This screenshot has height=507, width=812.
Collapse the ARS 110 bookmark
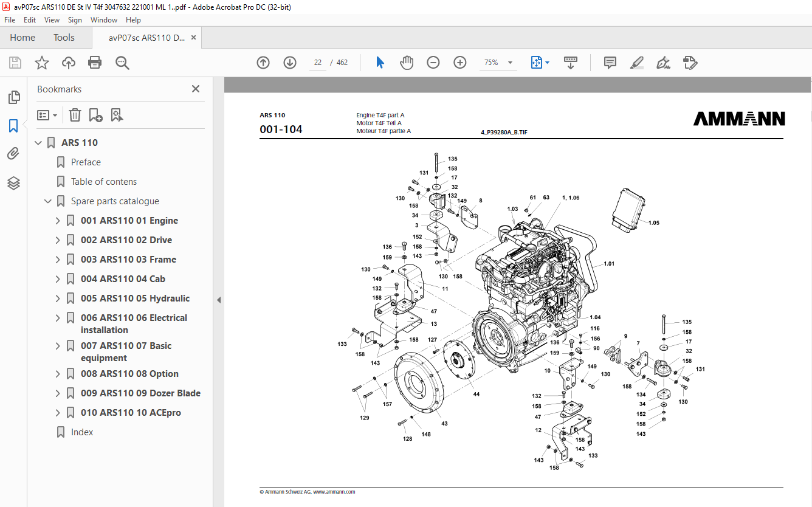click(39, 143)
